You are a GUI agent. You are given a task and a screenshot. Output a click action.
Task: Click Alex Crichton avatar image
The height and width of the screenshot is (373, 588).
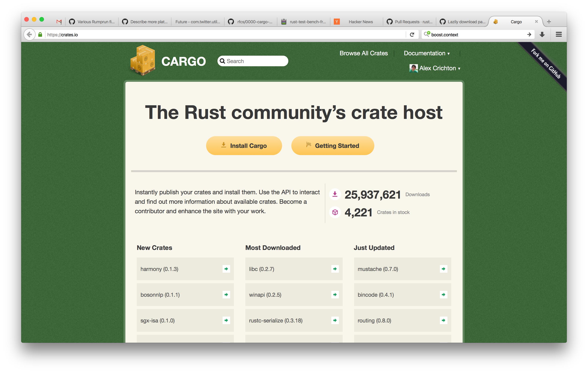point(413,68)
